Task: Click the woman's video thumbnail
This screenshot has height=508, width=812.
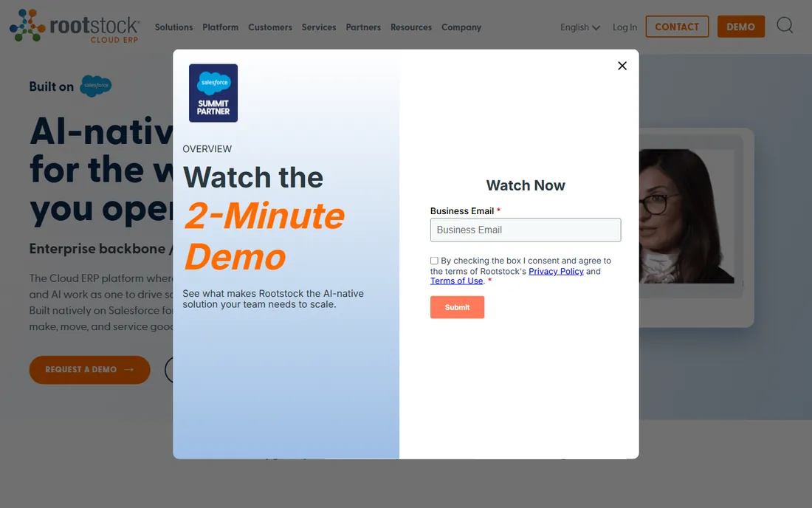Action: tap(687, 216)
